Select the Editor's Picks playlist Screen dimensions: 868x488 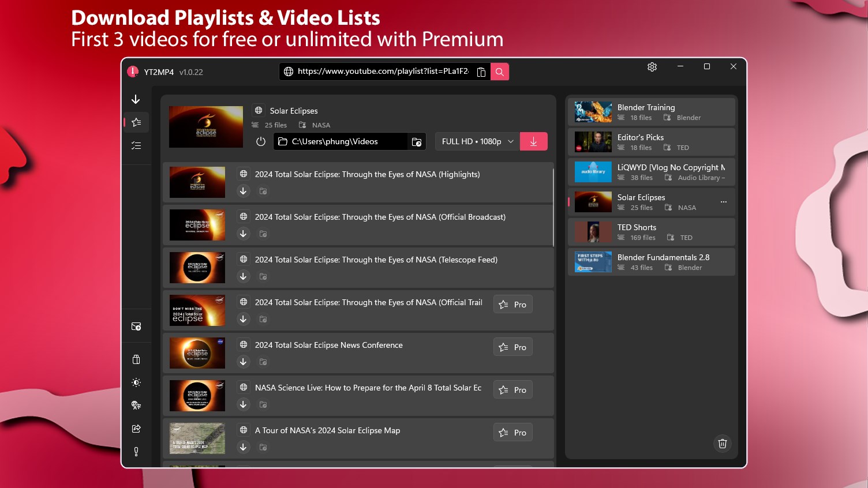point(652,142)
